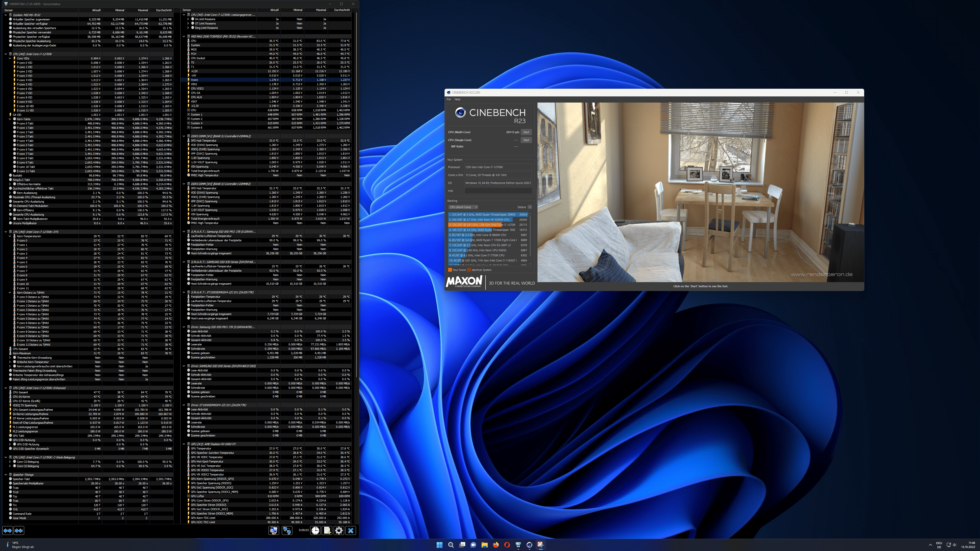Click the Info input field in Cinebench
Screen dimensions: 980x551
coord(498,191)
